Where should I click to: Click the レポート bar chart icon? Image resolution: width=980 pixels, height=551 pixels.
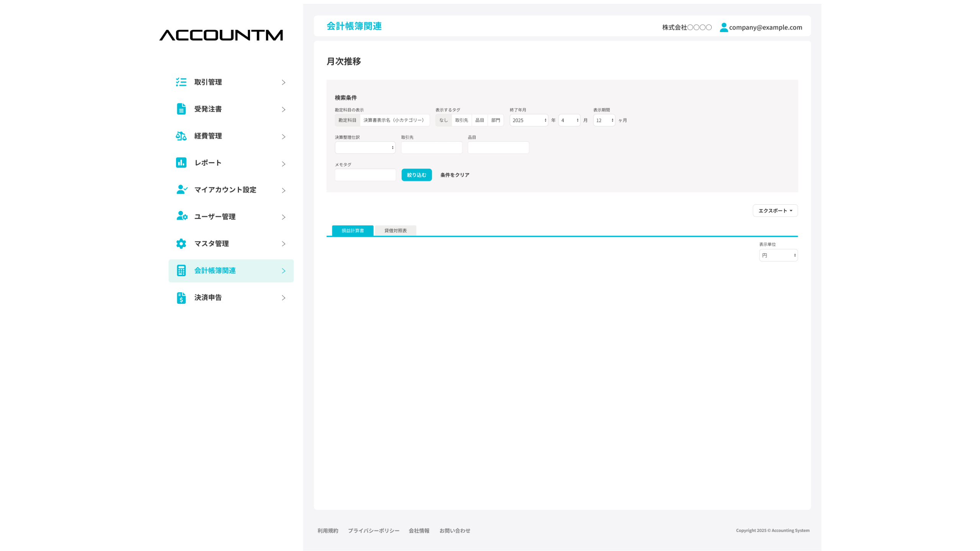pos(181,163)
